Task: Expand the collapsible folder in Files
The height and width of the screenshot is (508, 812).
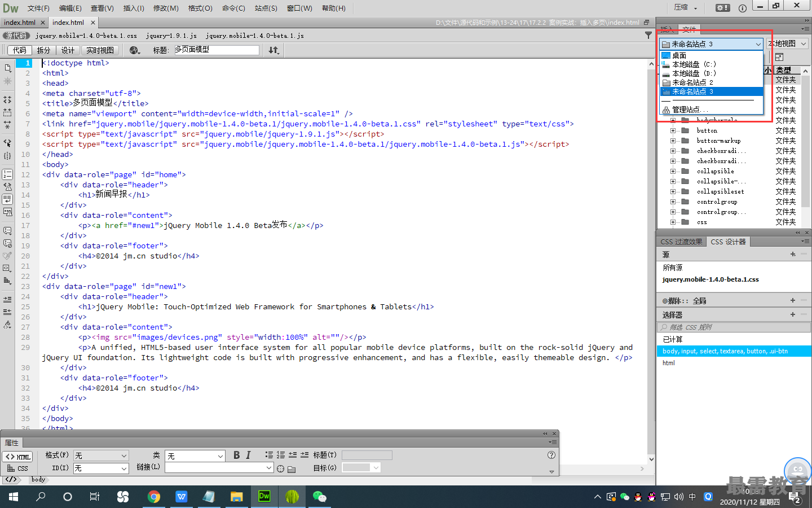Action: pyautogui.click(x=673, y=171)
